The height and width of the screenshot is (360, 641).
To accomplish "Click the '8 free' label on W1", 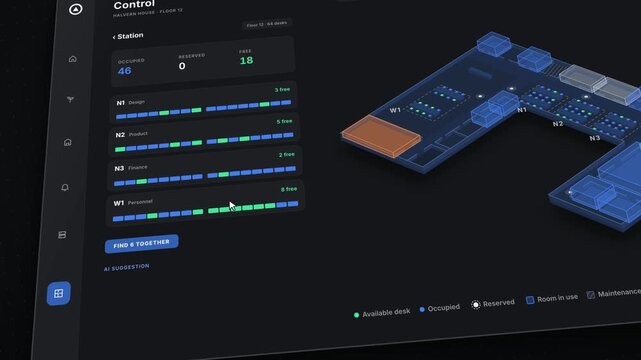I will point(289,189).
